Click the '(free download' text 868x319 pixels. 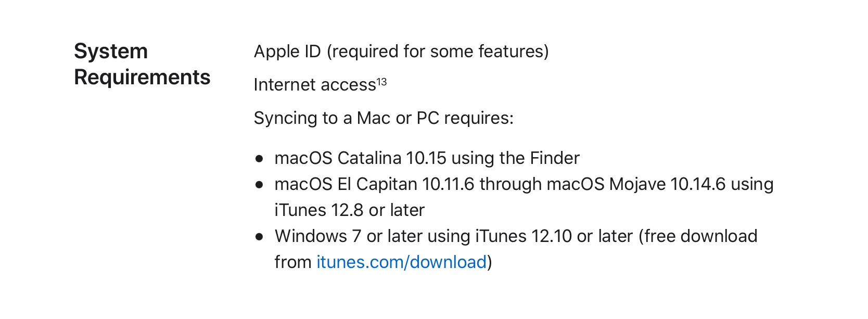(x=700, y=236)
